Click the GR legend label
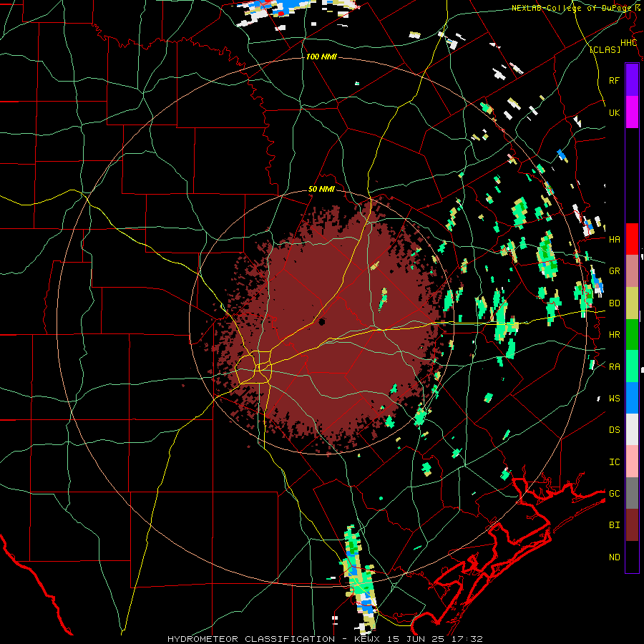The width and height of the screenshot is (644, 644). tap(615, 271)
